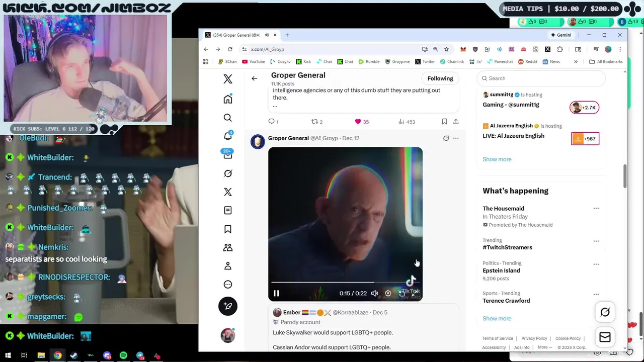Pause the playing video
The width and height of the screenshot is (644, 362).
click(276, 293)
